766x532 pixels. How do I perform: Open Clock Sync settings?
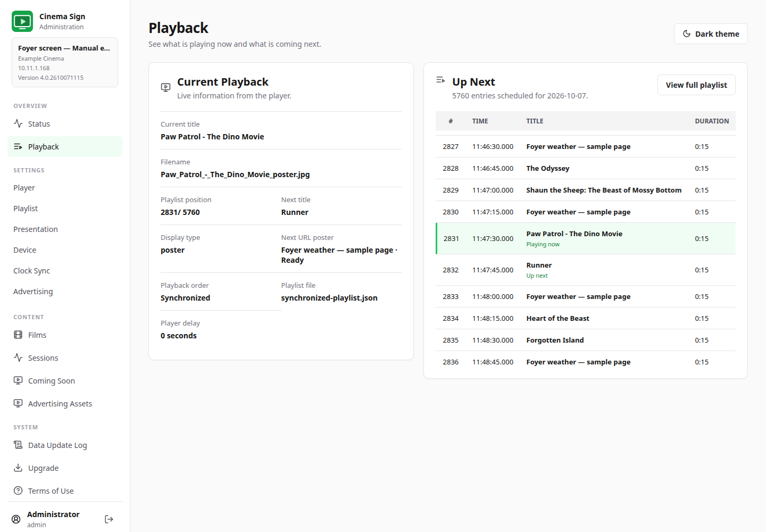tap(65, 271)
